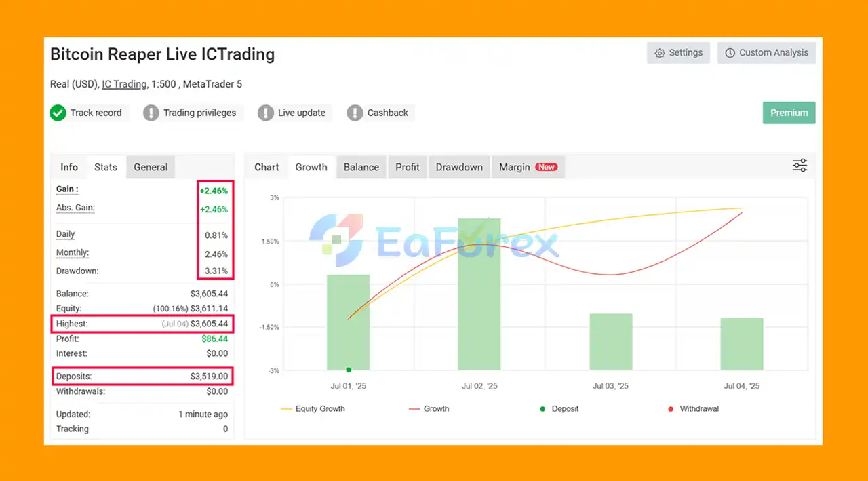Open Custom Analysis
Image resolution: width=868 pixels, height=481 pixels.
(x=766, y=53)
